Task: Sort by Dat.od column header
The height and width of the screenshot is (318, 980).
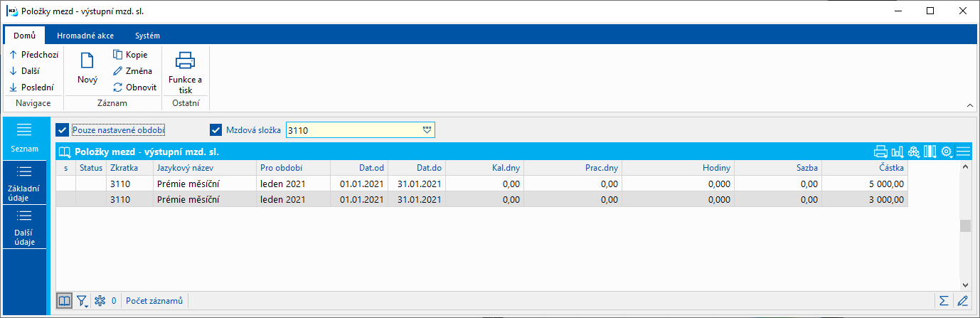Action: (x=359, y=168)
